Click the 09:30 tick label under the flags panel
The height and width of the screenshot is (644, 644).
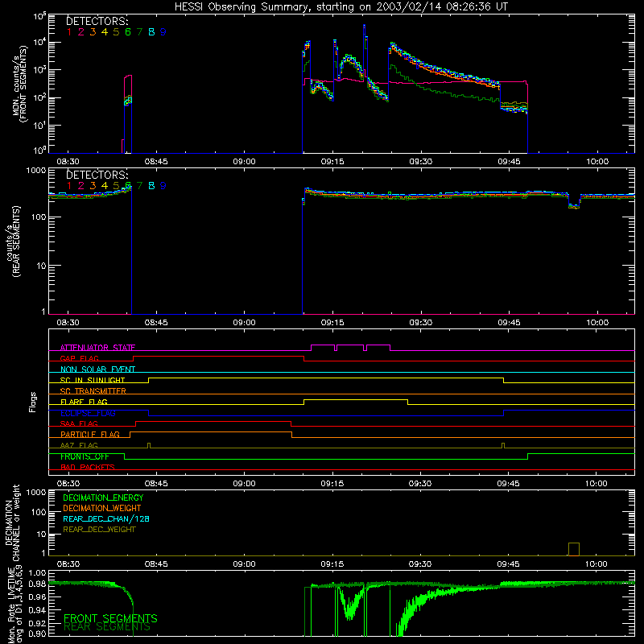[x=420, y=484]
